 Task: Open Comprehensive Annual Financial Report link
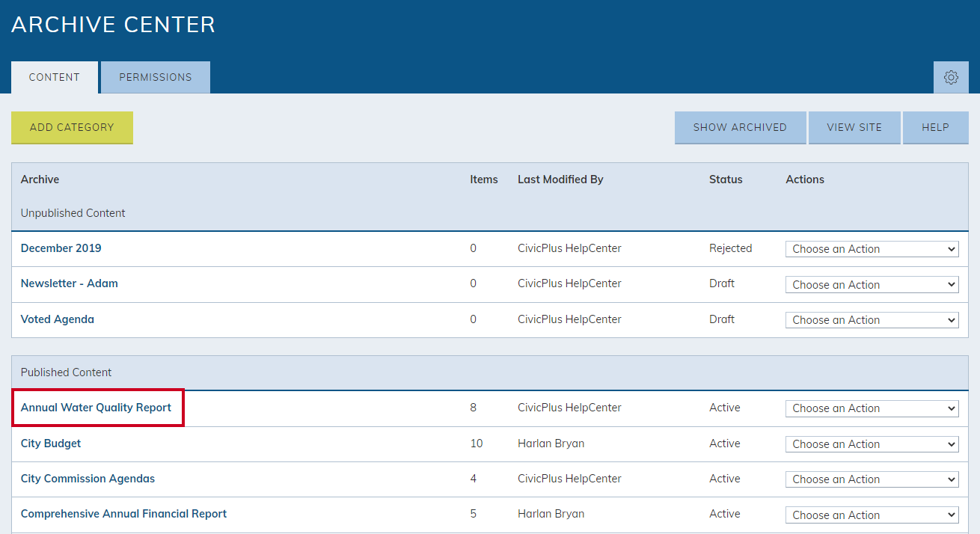(x=124, y=514)
